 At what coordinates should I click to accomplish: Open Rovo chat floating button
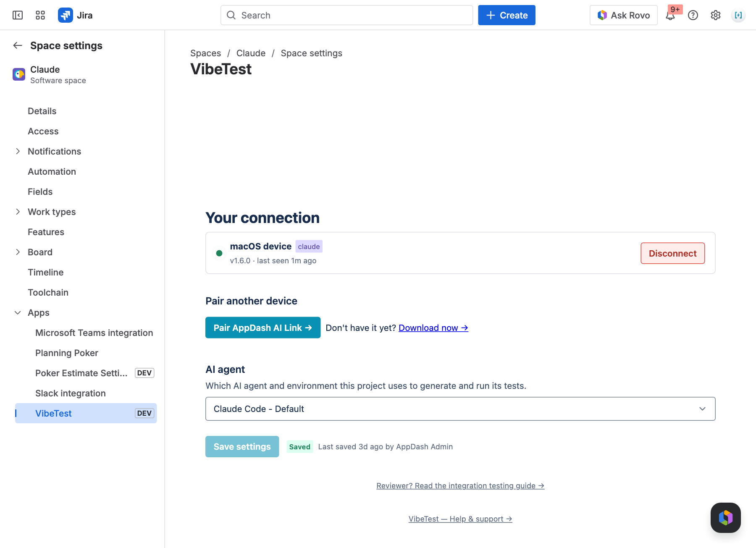pos(725,517)
